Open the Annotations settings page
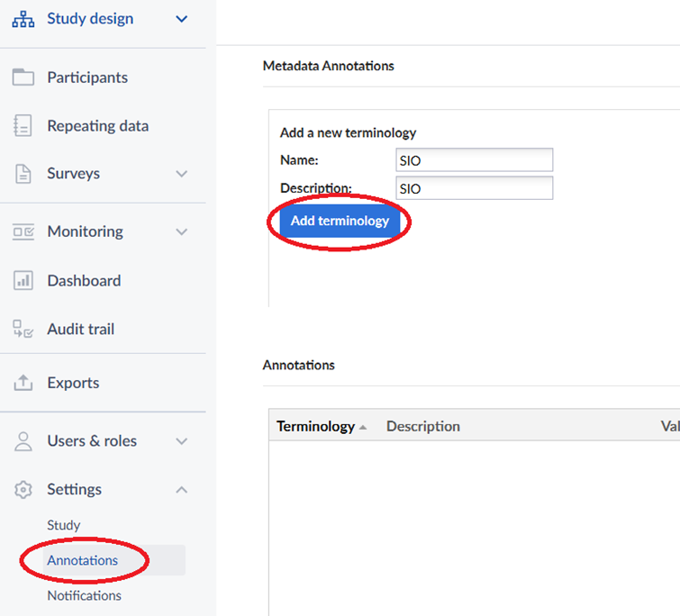 click(x=83, y=560)
